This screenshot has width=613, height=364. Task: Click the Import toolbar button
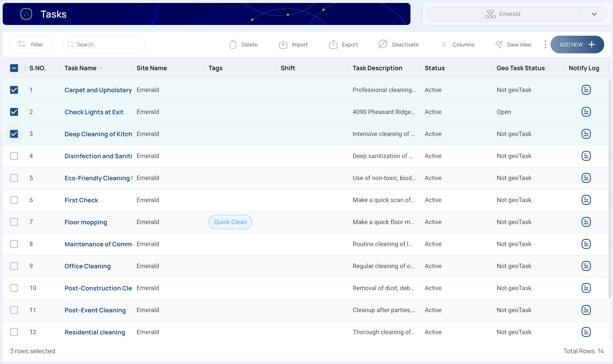pyautogui.click(x=293, y=44)
